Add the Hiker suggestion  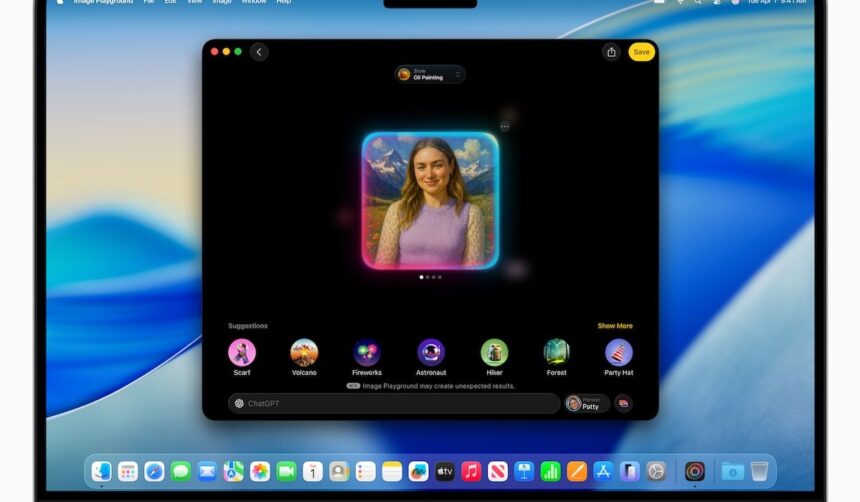point(494,357)
